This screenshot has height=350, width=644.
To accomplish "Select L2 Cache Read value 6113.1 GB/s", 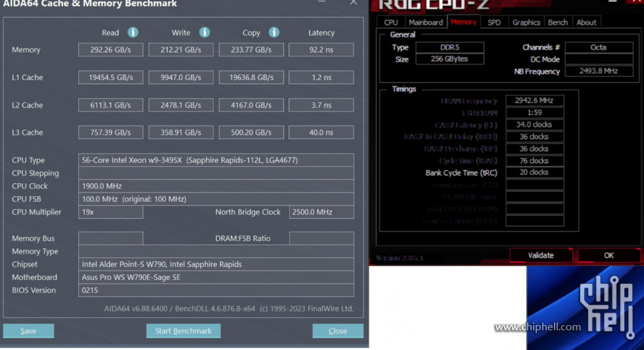I will (110, 105).
